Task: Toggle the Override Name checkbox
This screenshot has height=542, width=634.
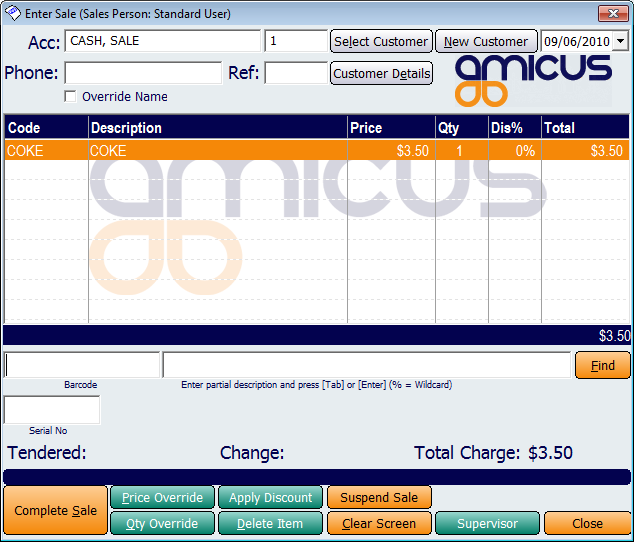Action: click(x=70, y=96)
